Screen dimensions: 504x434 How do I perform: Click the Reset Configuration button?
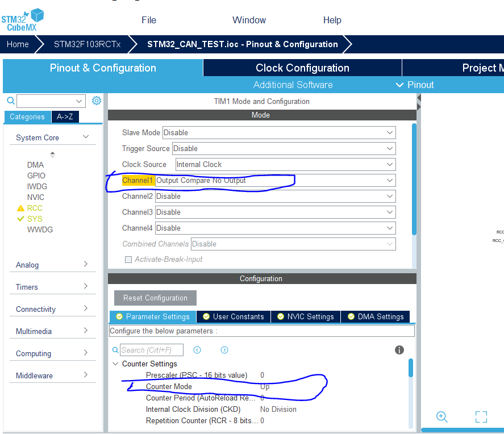click(155, 298)
